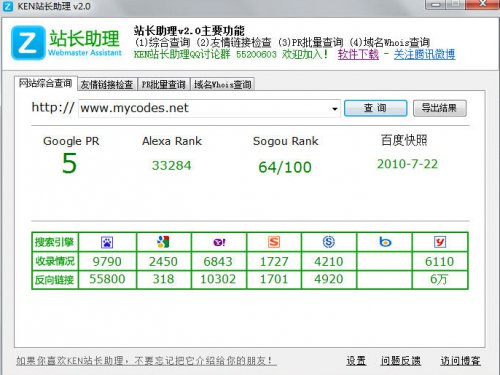Open the 问题反馈 feedback link
The width and height of the screenshot is (500, 375).
401,361
